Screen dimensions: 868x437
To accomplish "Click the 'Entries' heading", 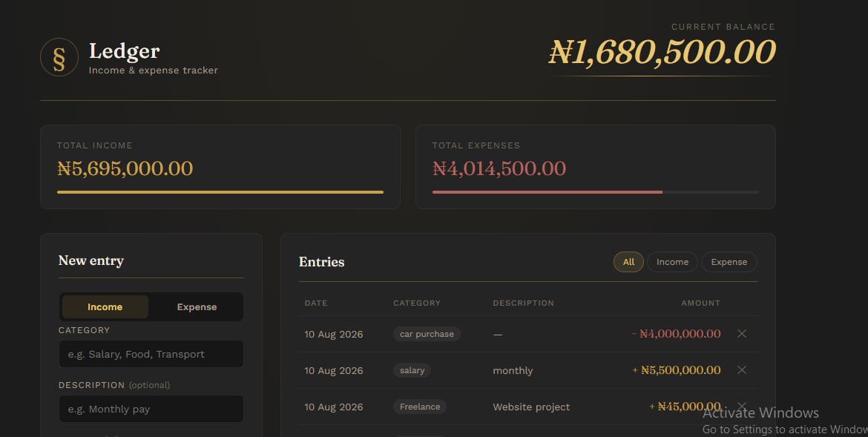I will (322, 262).
